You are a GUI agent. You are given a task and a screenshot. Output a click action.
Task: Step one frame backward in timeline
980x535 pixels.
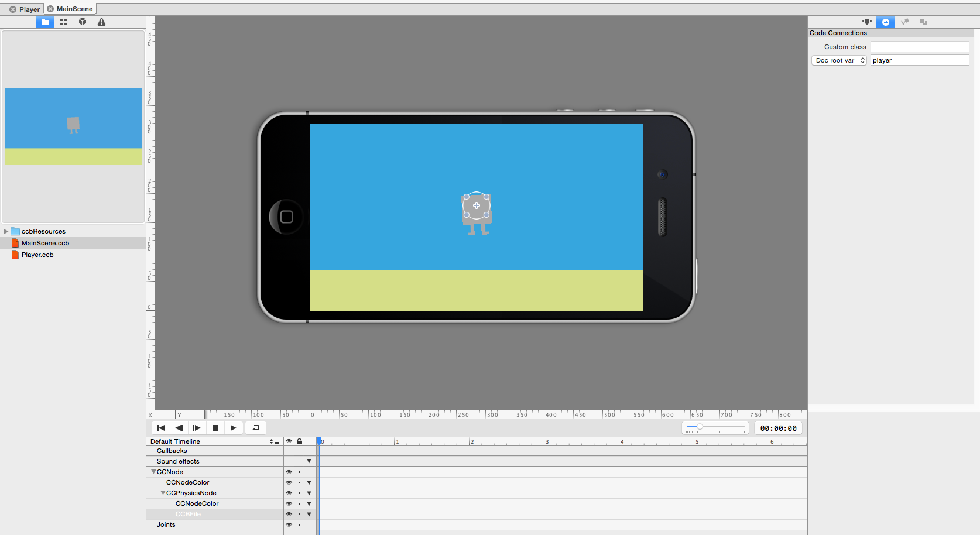pyautogui.click(x=179, y=428)
